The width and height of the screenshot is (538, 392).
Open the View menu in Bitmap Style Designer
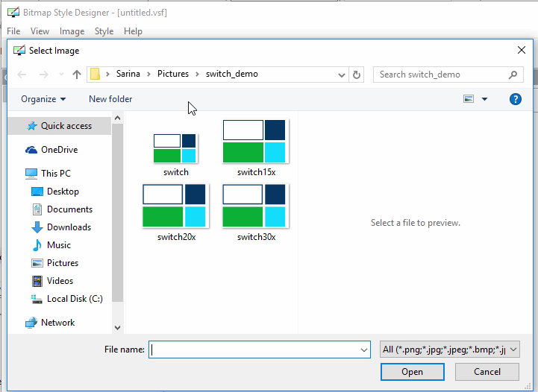click(x=40, y=31)
